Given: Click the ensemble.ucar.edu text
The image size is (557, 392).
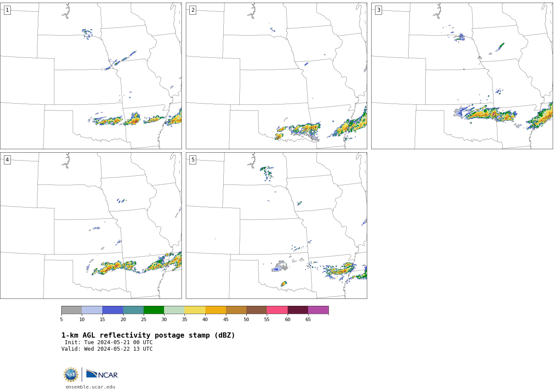Looking at the screenshot, I should 91,387.
